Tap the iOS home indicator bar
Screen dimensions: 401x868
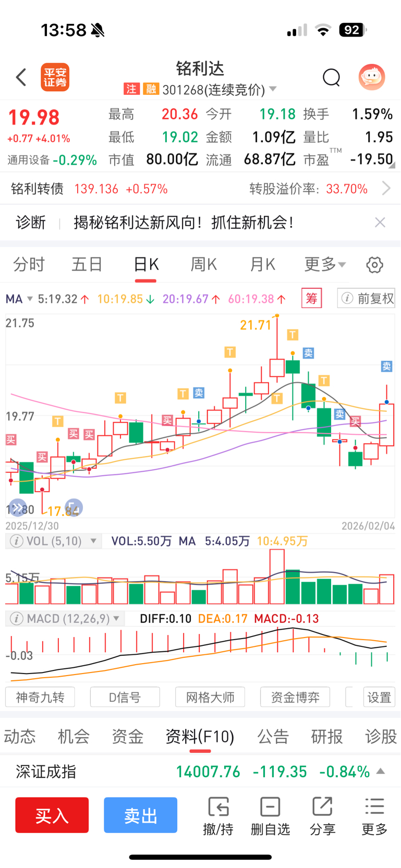pos(200,857)
